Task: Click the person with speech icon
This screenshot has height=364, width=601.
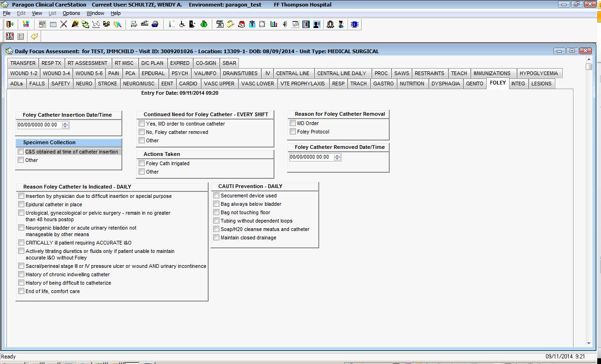Action: point(316,24)
